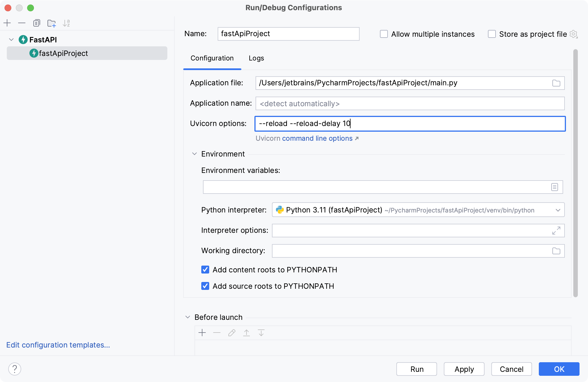Sort configurations alphabetically

coord(66,23)
